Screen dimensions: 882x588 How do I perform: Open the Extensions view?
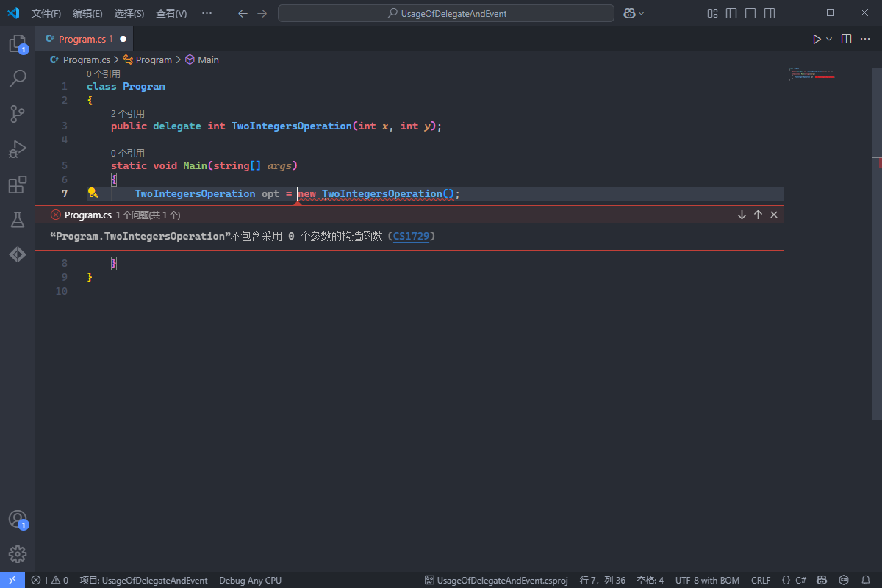click(18, 184)
